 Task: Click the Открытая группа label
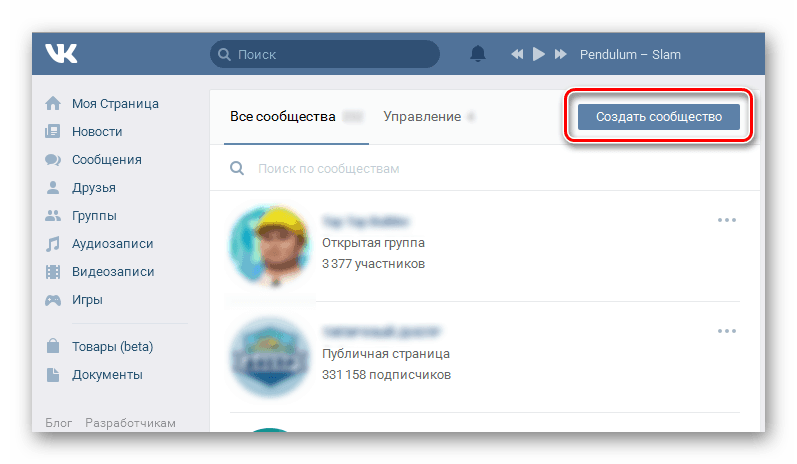point(373,243)
